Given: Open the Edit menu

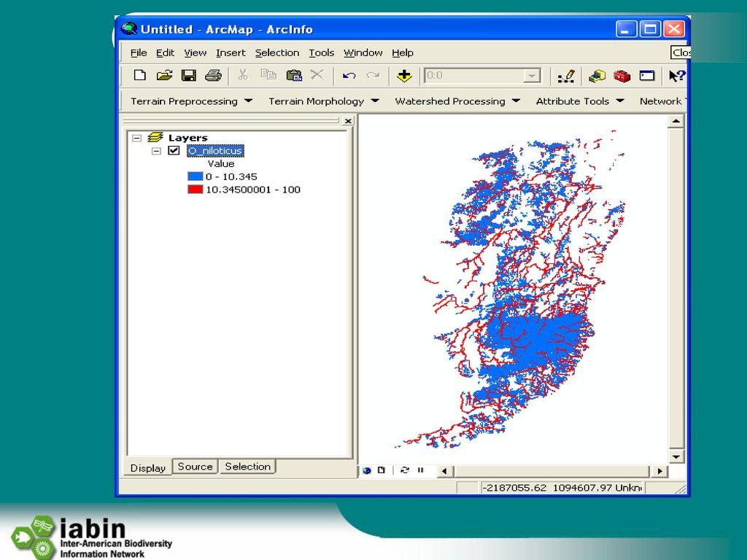Looking at the screenshot, I should [x=166, y=52].
